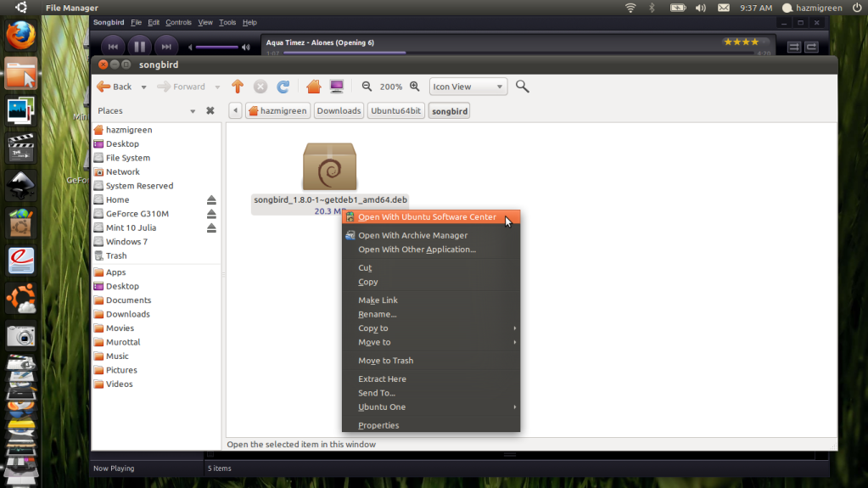Open Forward history dropdown arrow

coord(217,87)
